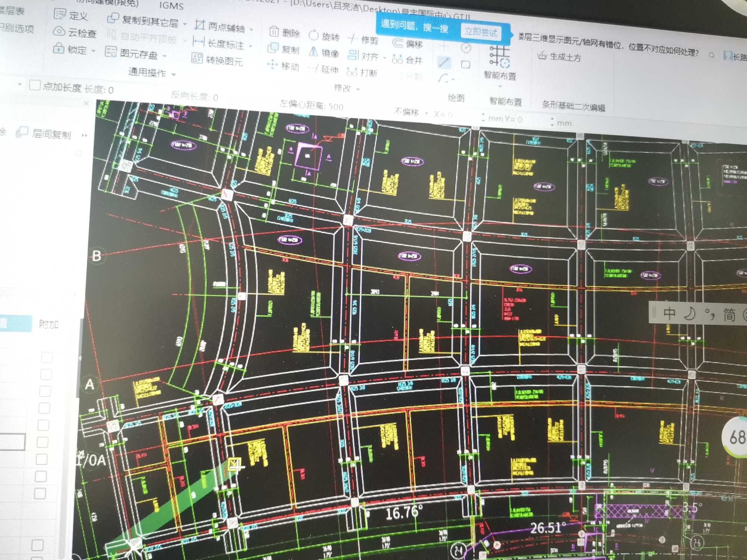Click the floating 68 circular widget
Screen dimensions: 747x560
tap(736, 437)
